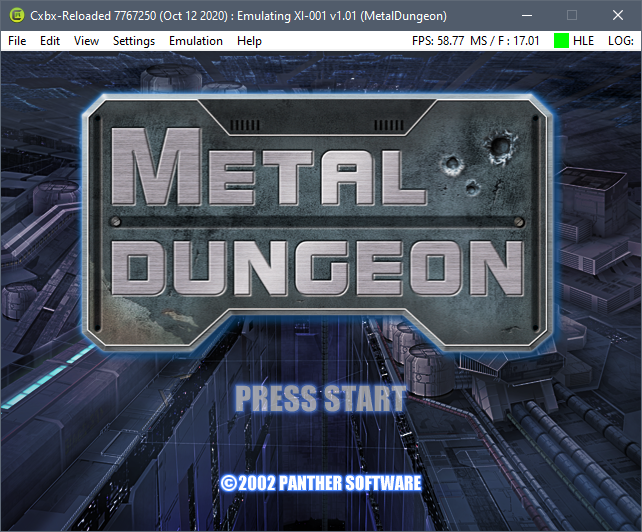Open the View menu
This screenshot has width=642, height=532.
click(86, 41)
